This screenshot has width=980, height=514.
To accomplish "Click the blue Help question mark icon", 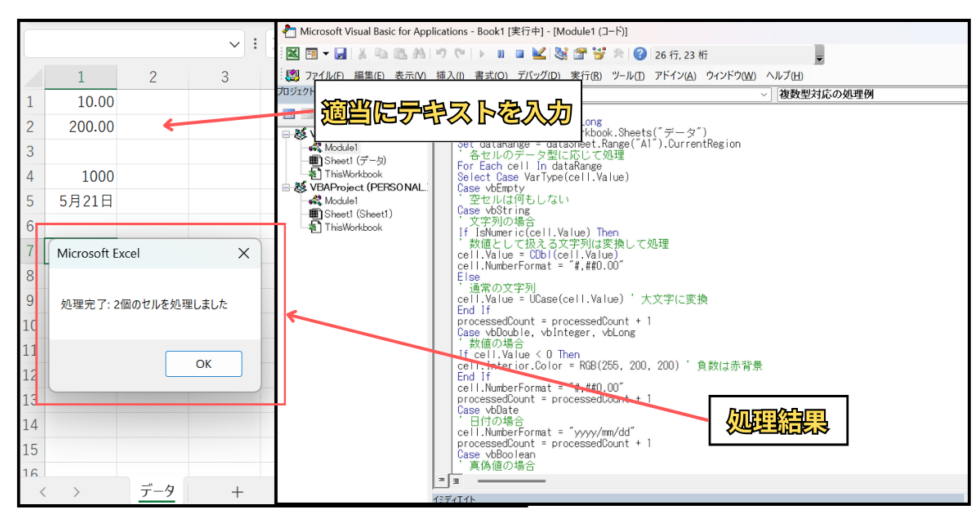I will (640, 54).
